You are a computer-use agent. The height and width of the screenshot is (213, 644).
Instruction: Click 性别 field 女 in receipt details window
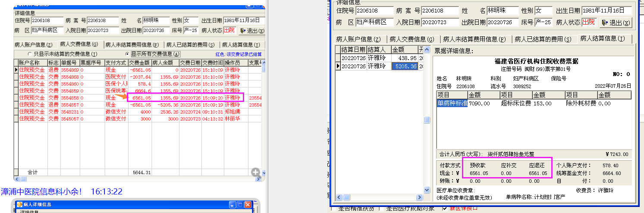[543, 10]
